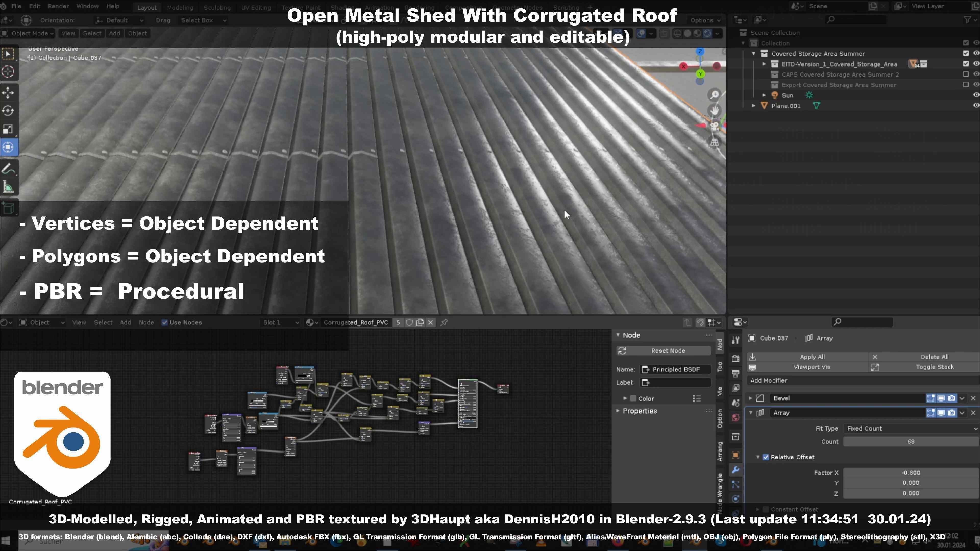Hide Plane.001 with its eye icon

[976, 105]
